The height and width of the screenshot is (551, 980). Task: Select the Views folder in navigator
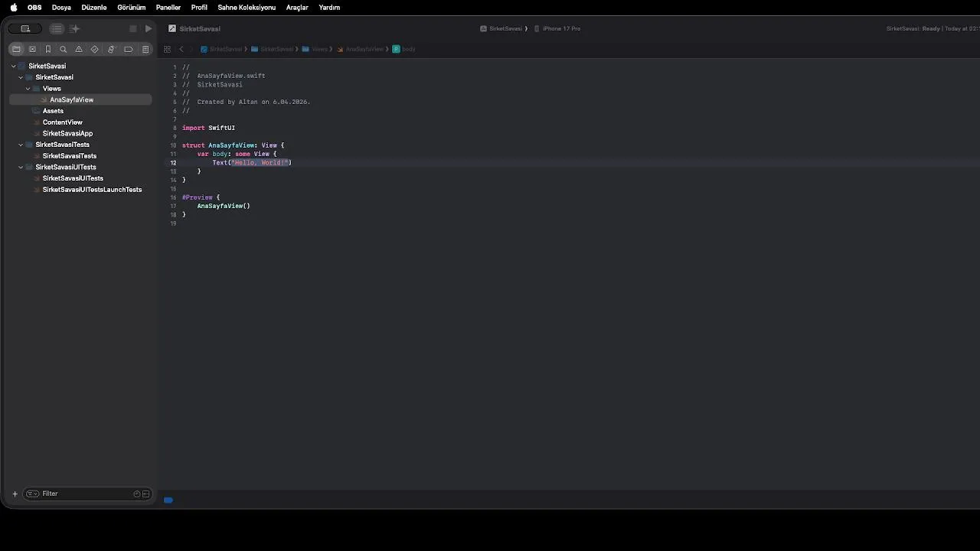tap(80, 89)
